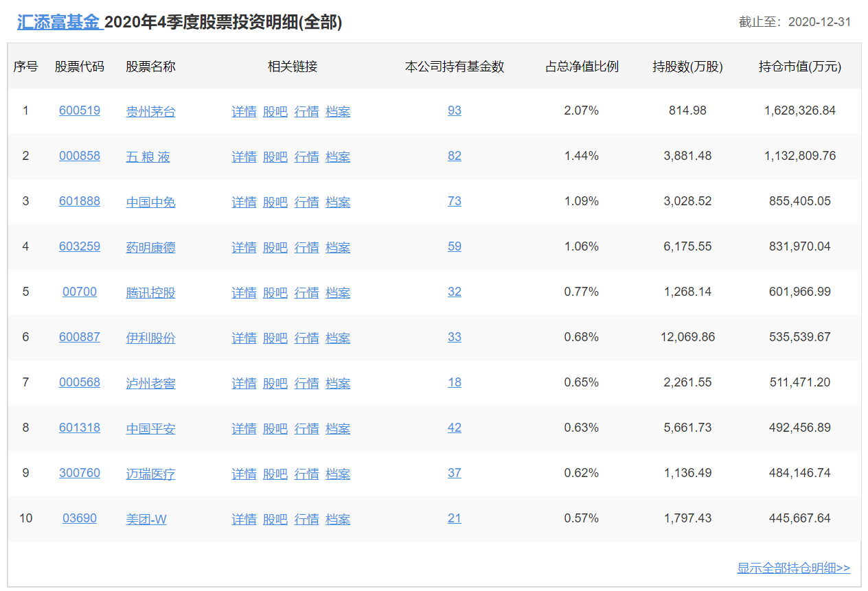The height and width of the screenshot is (591, 868).
Task: Open stock name 中国平安
Action: pyautogui.click(x=150, y=428)
